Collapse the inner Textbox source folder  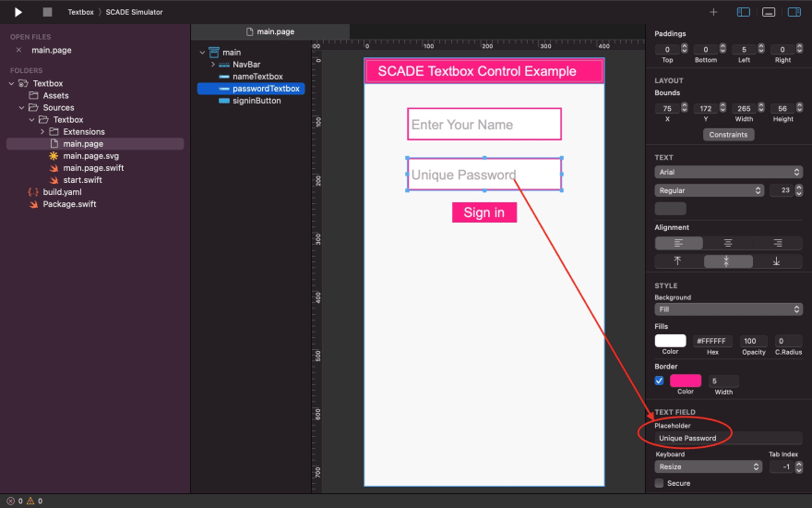click(x=31, y=120)
